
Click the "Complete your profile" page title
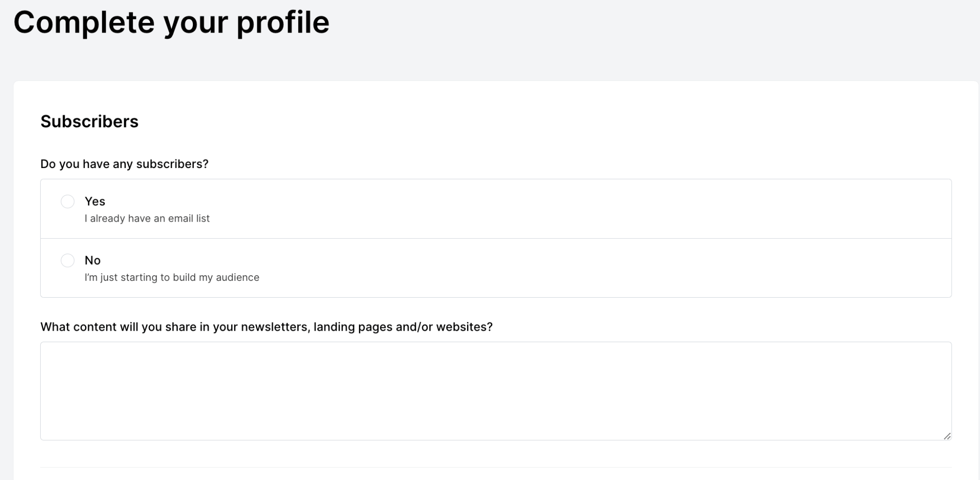pos(171,22)
